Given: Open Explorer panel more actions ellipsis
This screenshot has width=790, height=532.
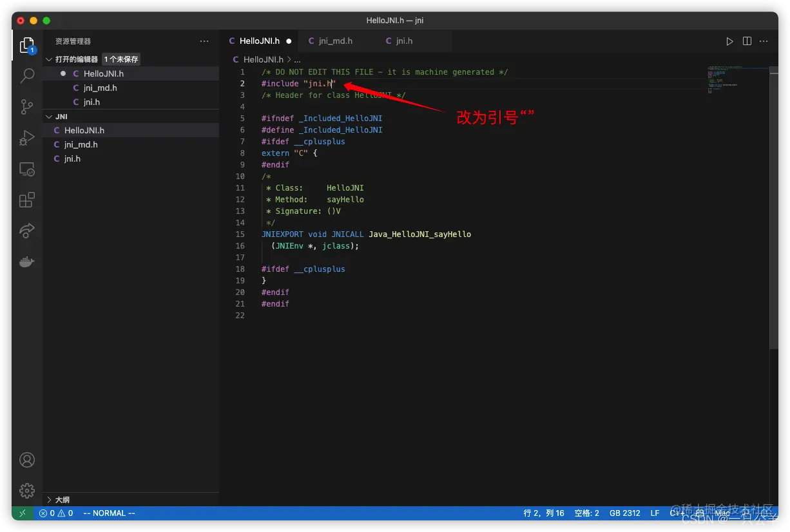Looking at the screenshot, I should [204, 41].
